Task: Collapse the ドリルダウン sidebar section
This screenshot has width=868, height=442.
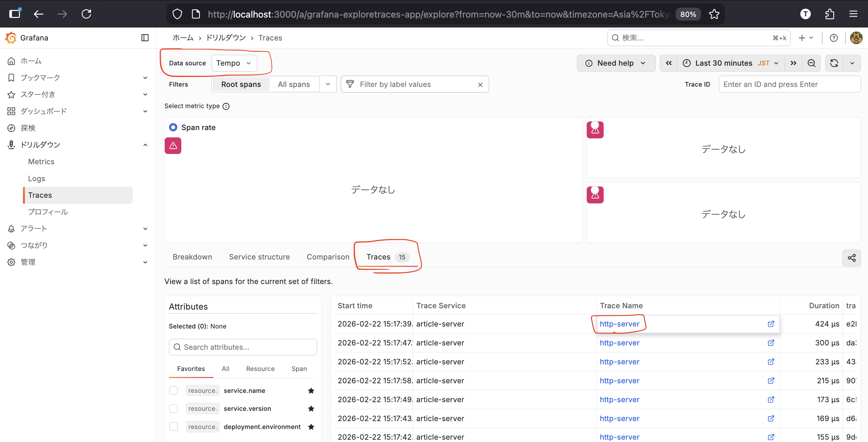Action: click(x=145, y=145)
